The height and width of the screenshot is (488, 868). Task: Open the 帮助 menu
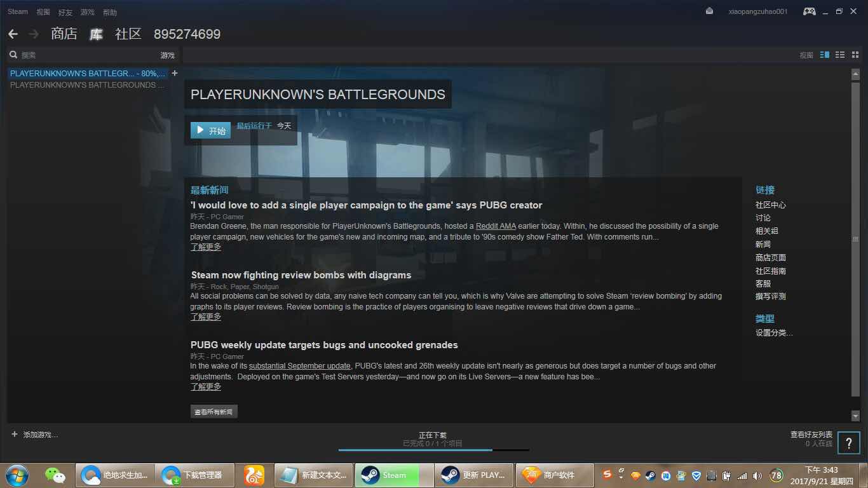pyautogui.click(x=110, y=12)
